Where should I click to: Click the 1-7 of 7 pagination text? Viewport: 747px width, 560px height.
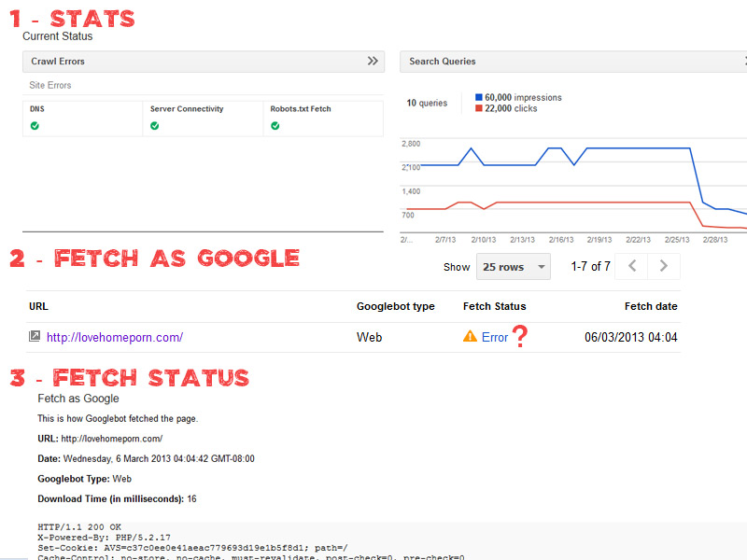tap(591, 266)
